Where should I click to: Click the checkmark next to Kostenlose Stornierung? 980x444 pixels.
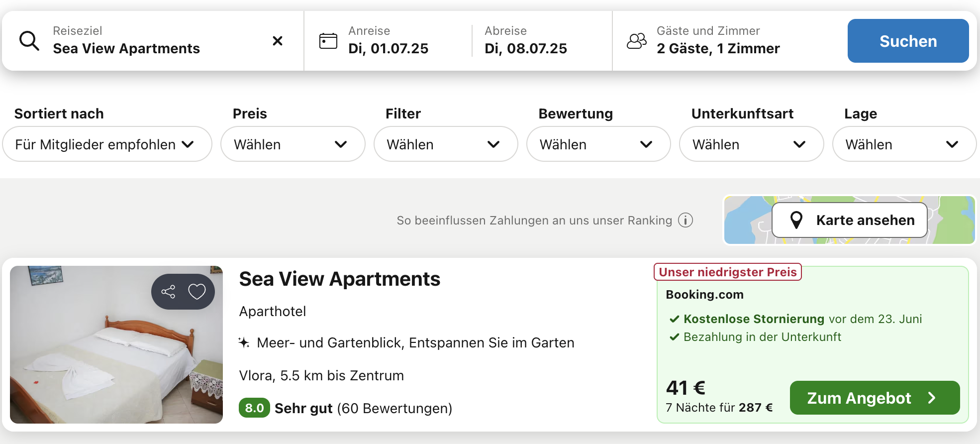(x=674, y=319)
